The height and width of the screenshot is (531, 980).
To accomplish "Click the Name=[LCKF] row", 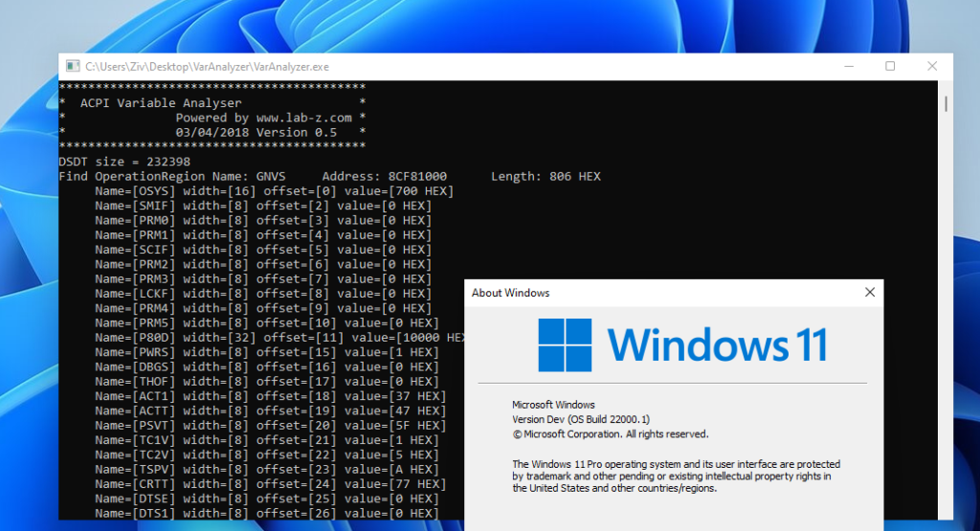I will [x=263, y=294].
